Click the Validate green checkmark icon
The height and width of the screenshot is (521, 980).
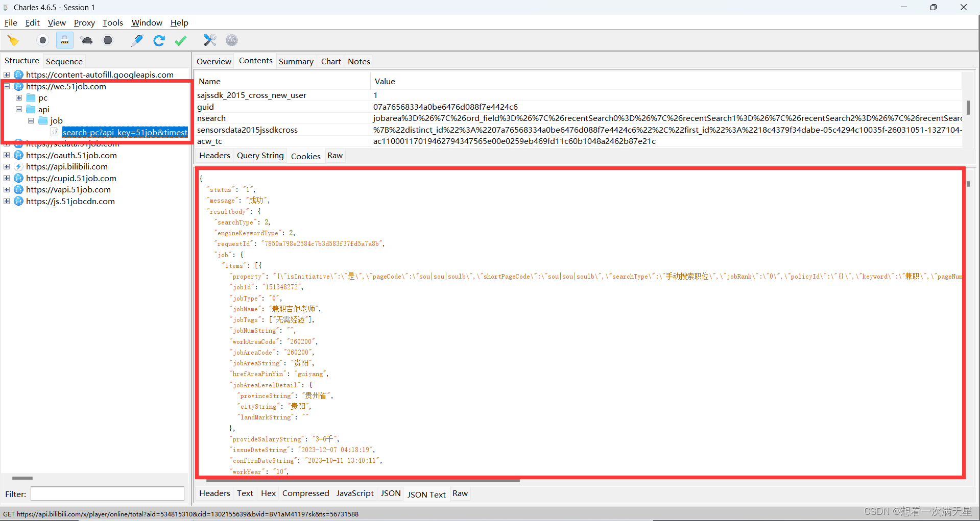point(181,40)
